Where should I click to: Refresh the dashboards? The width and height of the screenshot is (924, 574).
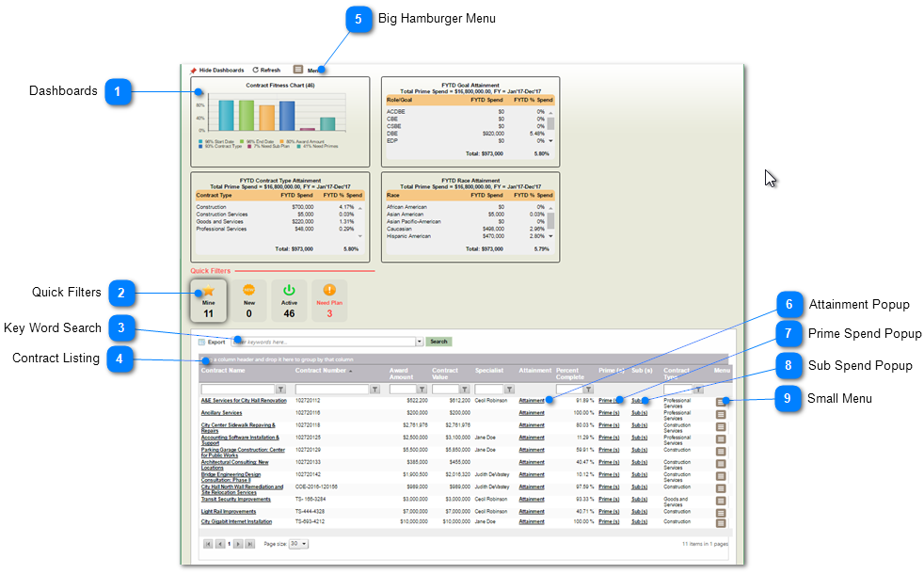256,70
